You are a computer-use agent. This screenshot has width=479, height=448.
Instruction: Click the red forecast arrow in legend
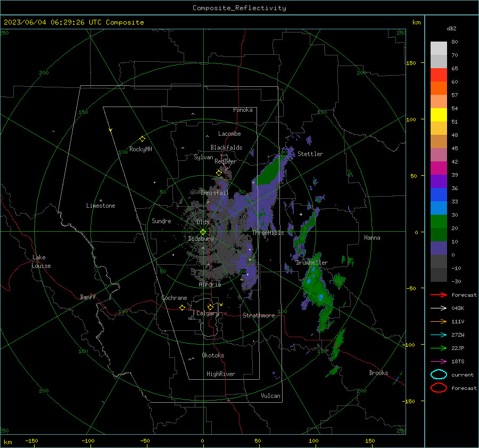(439, 295)
